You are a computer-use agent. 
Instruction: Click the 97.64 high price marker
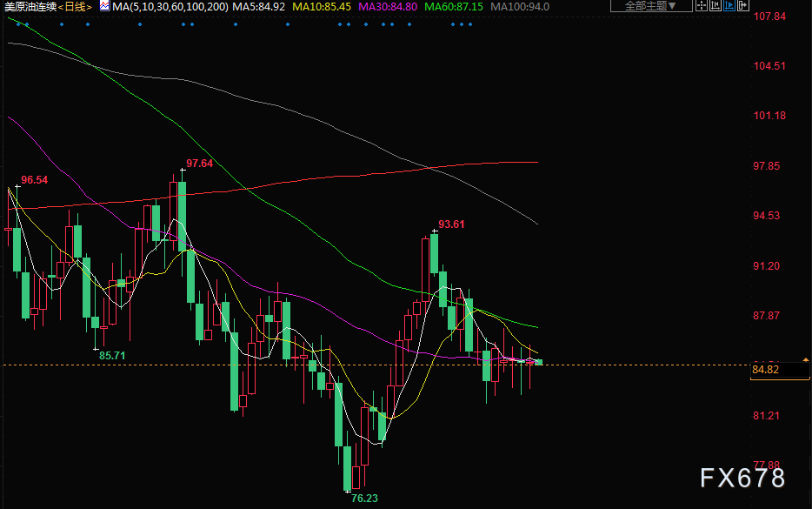click(x=199, y=164)
